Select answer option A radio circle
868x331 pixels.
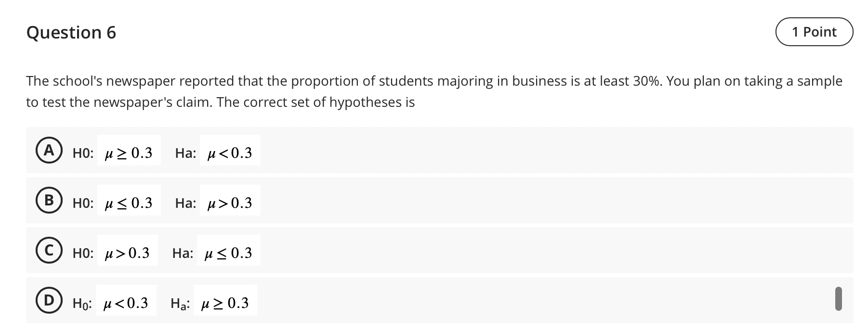pos(49,151)
